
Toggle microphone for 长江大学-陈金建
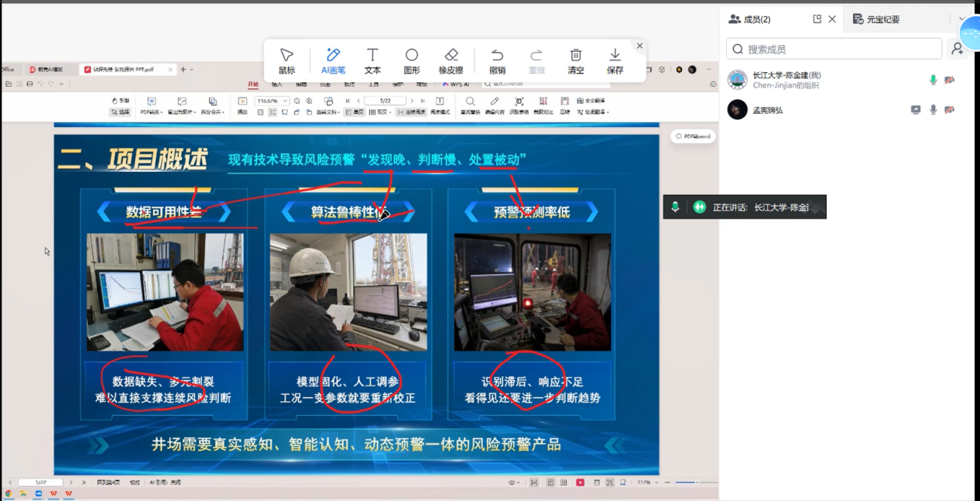point(934,80)
